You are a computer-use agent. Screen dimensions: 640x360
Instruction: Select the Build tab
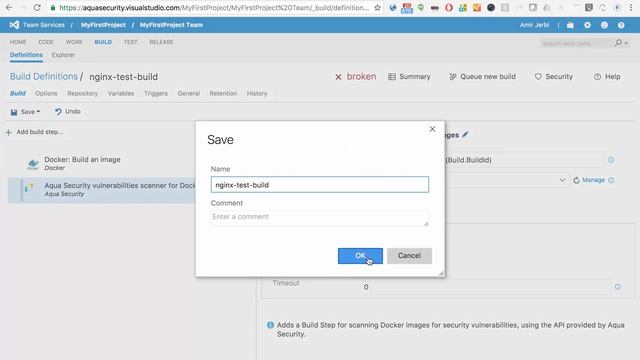18,93
